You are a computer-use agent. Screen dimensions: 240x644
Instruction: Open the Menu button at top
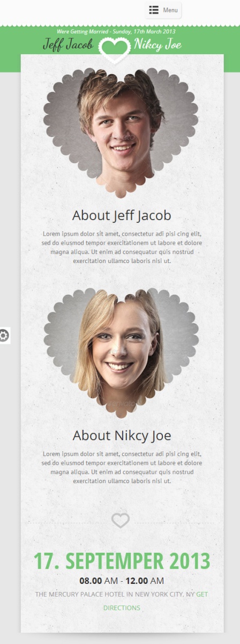[163, 10]
